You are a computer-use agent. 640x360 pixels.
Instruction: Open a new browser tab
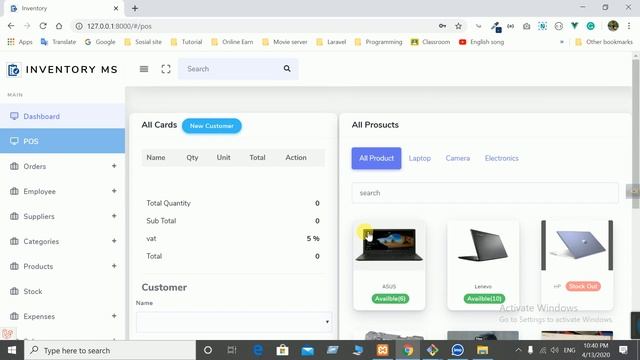coord(135,8)
